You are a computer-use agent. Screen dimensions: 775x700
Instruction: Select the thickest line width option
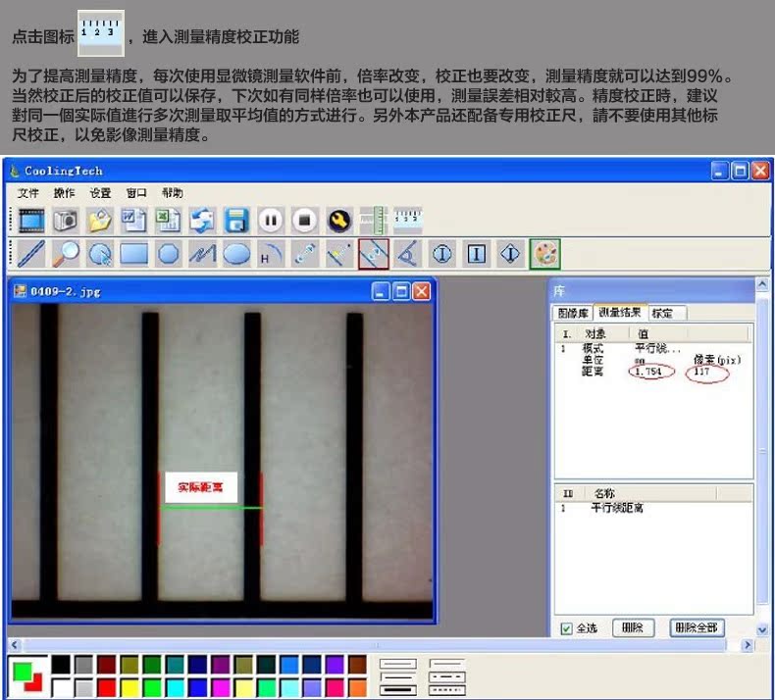pyautogui.click(x=397, y=690)
